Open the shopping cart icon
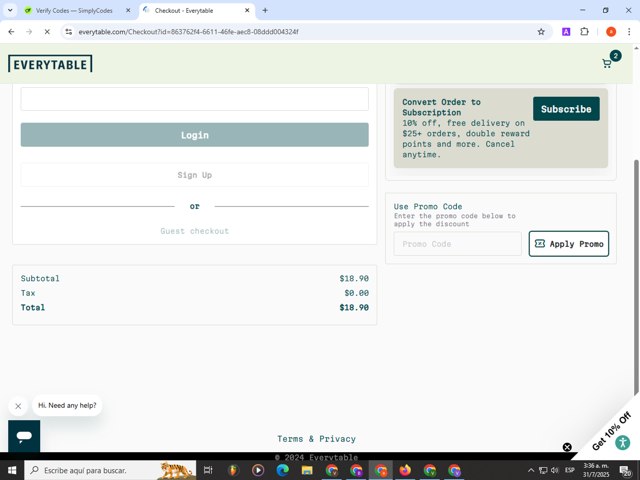 [607, 63]
